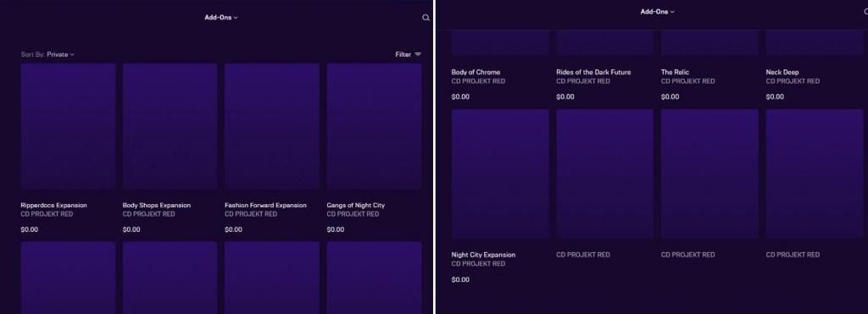The image size is (868, 314).
Task: Expand the left Add-Ons dropdown
Action: [x=221, y=18]
